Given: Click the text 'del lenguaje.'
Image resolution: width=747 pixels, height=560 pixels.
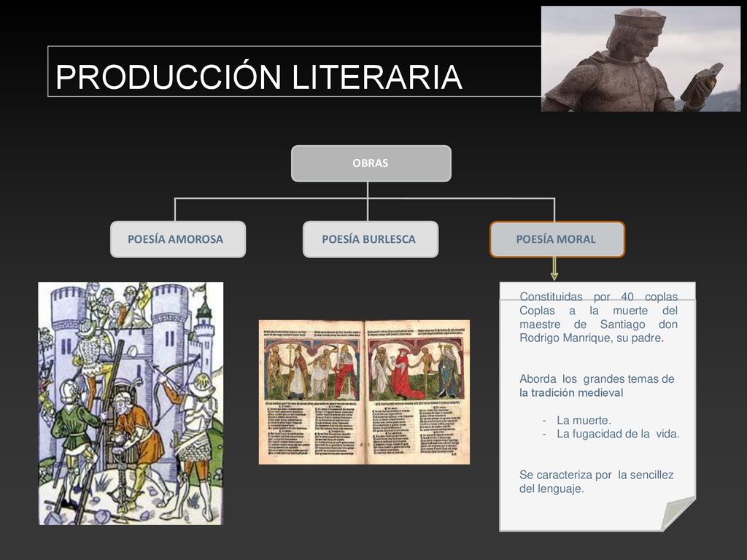Looking at the screenshot, I should point(551,489).
